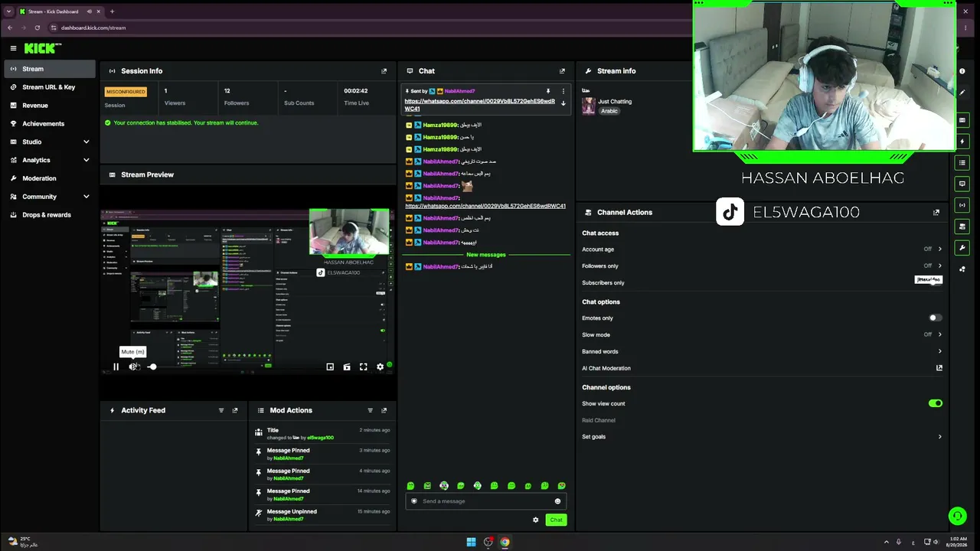Adjust stream preview volume slider
980x551 pixels.
click(152, 367)
